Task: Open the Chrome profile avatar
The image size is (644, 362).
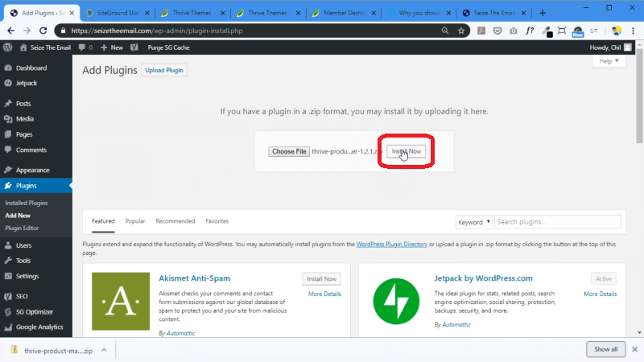Action: (x=617, y=31)
